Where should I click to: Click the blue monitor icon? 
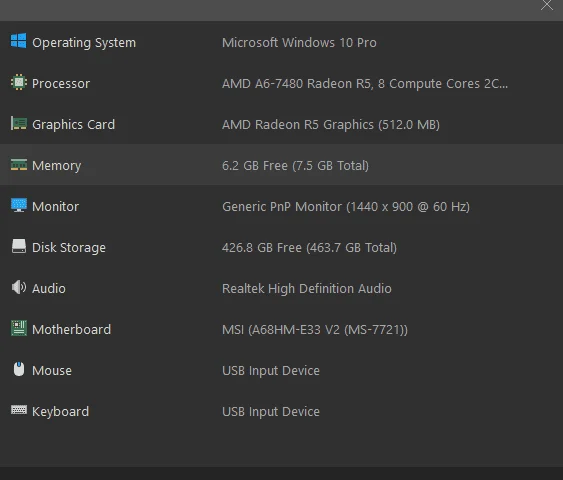tap(19, 205)
